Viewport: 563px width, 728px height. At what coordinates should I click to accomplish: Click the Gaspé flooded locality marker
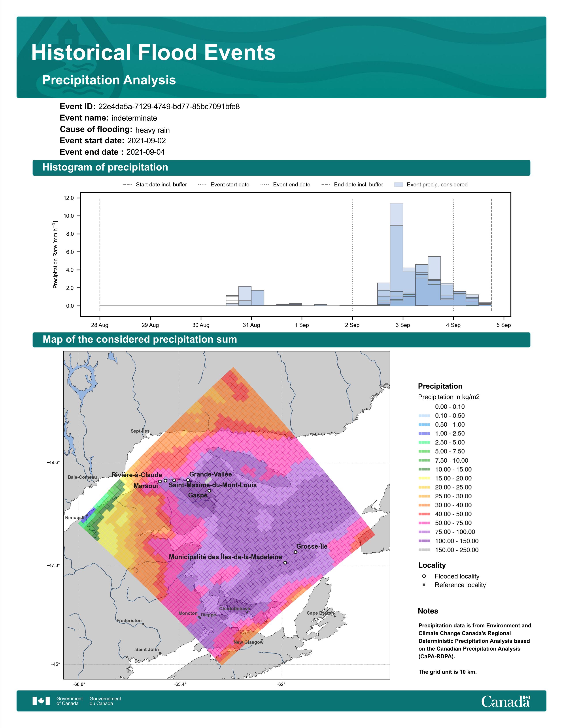pos(210,491)
